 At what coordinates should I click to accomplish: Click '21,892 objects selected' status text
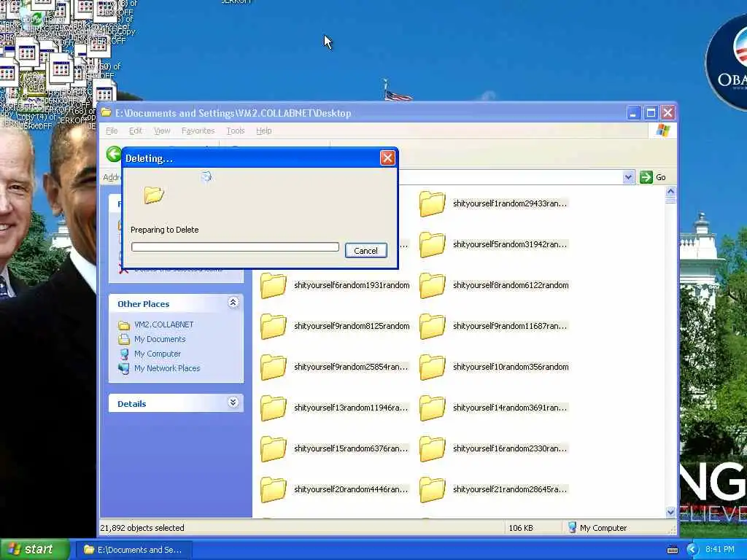click(142, 528)
